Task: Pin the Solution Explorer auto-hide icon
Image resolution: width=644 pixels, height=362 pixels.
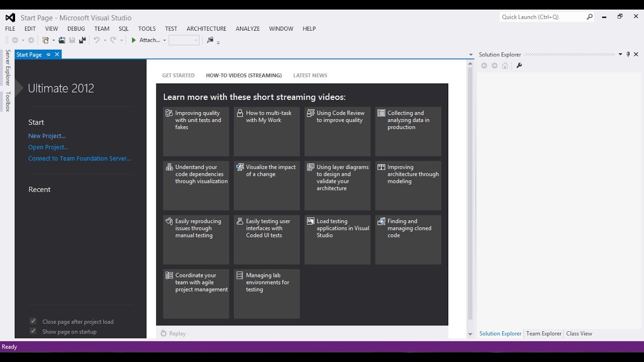Action: [628, 54]
